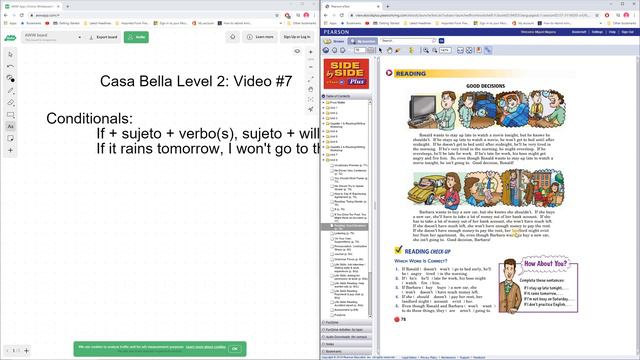This screenshot has height=360, width=640.
Task: Toggle the eye visibility icon on whiteboard
Action: click(297, 51)
